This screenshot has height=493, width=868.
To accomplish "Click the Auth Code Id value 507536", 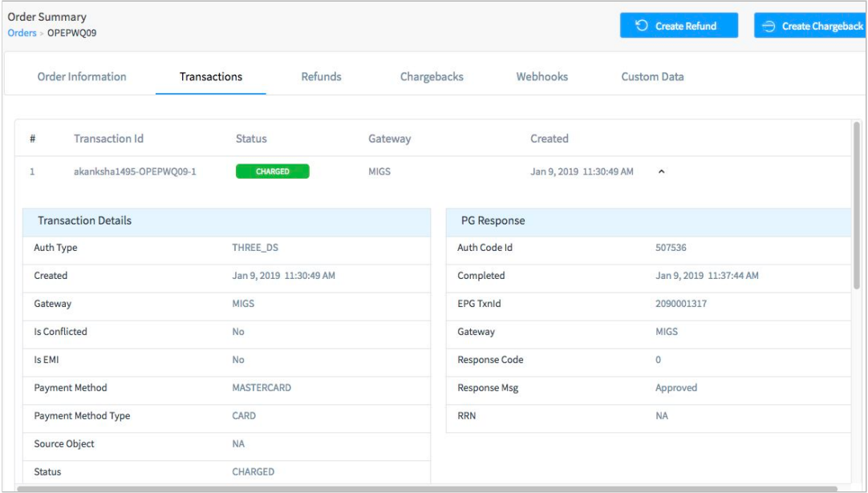I will [671, 248].
